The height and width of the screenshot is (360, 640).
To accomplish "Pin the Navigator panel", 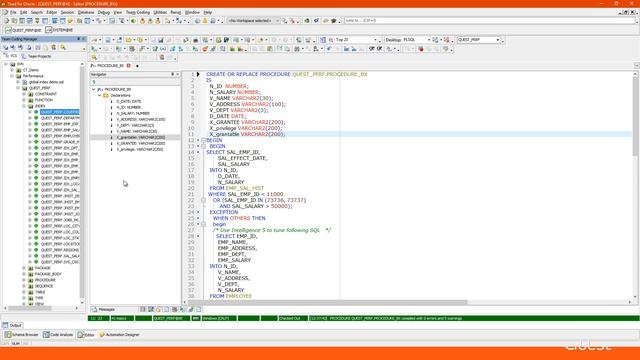I will click(173, 74).
